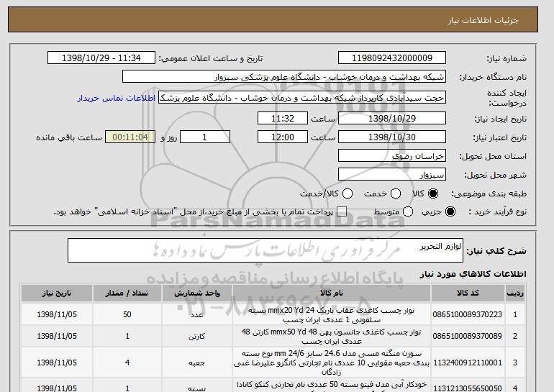Select the خدمت radio button
The image size is (554, 392).
[396, 193]
